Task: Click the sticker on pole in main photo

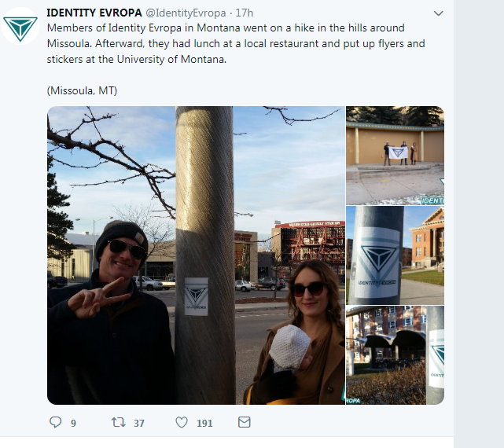Action: point(196,296)
